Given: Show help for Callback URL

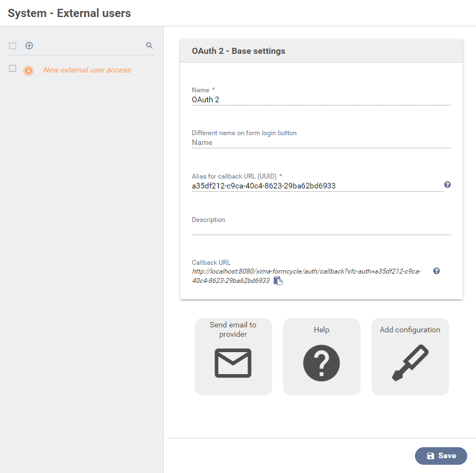Looking at the screenshot, I should (x=436, y=271).
